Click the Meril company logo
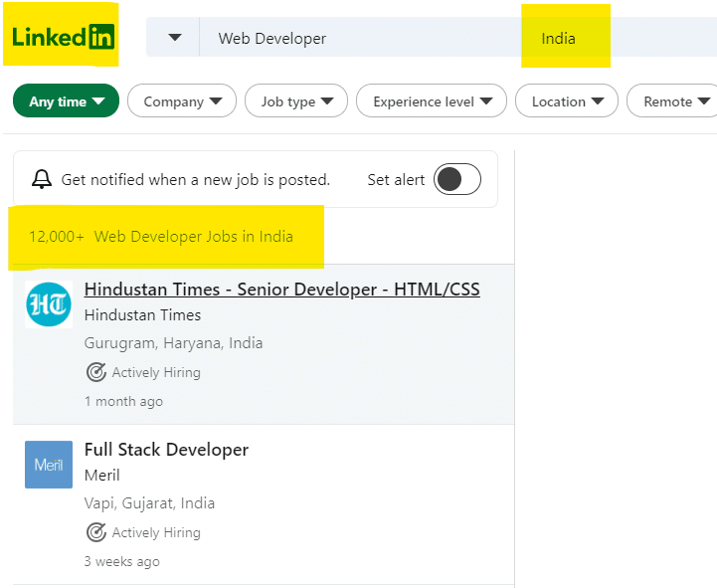The width and height of the screenshot is (717, 588). [x=49, y=465]
